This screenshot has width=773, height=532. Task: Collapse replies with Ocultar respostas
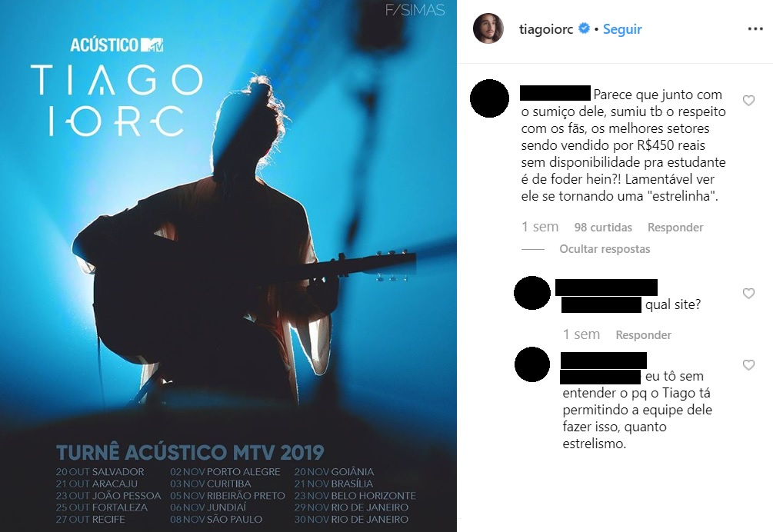605,249
